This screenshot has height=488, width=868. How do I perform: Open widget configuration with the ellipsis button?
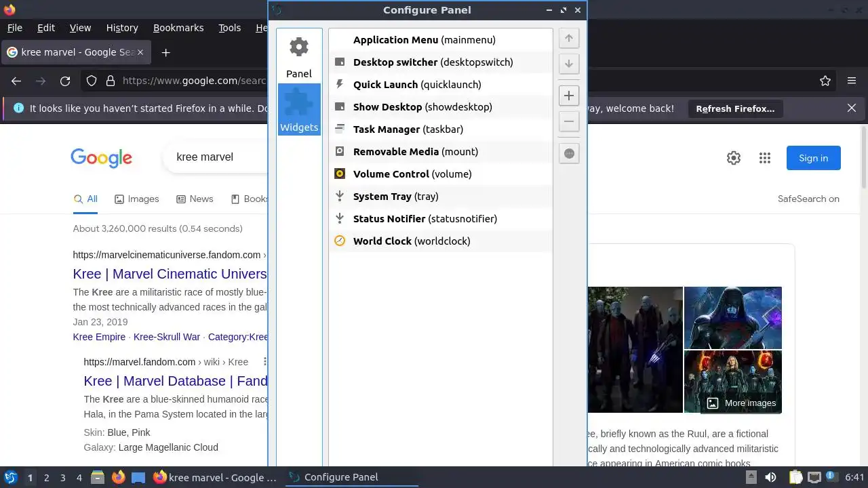pos(569,153)
